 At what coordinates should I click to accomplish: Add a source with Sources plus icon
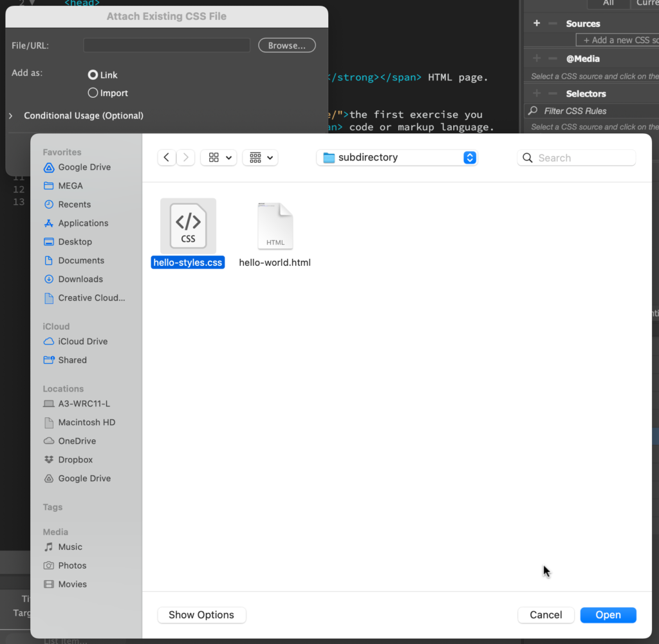click(537, 24)
